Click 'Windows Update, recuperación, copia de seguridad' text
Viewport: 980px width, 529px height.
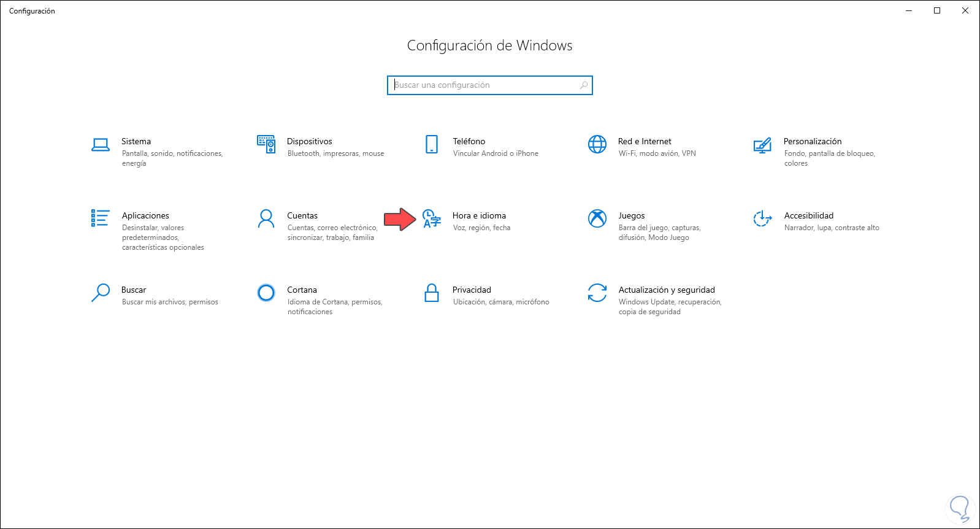point(670,307)
